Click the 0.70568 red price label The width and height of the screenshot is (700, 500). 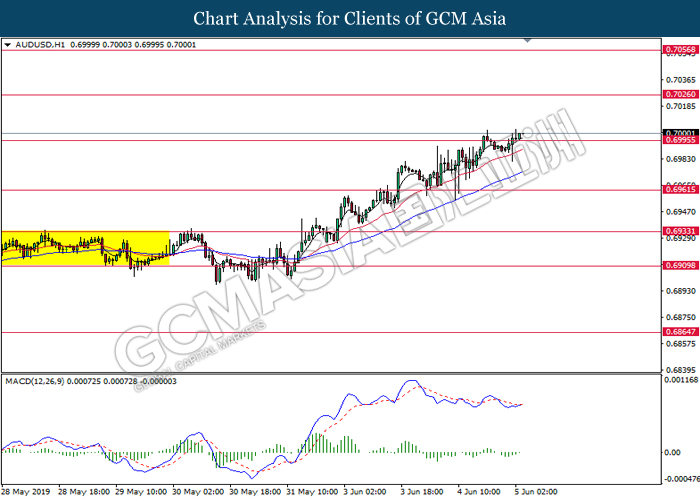pos(680,50)
